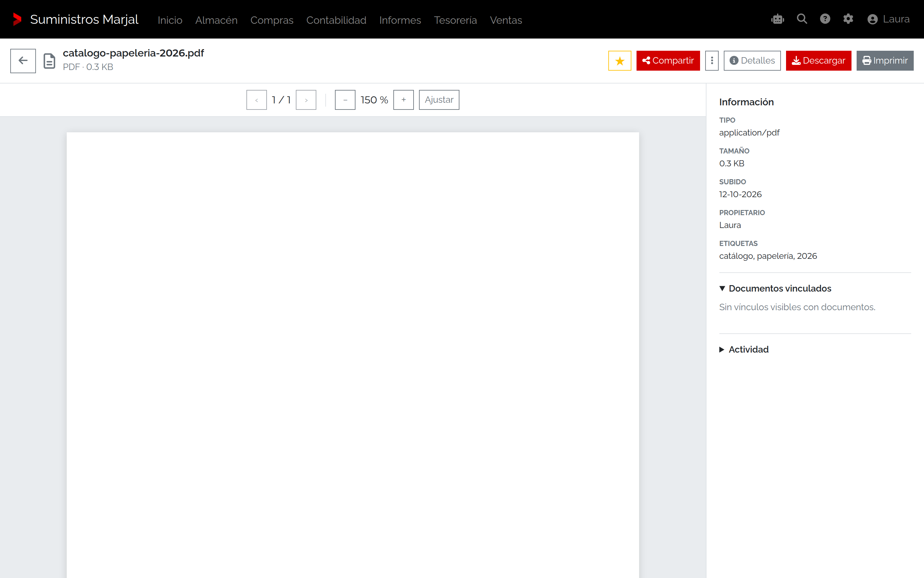Click the Ajustar fit button

(x=439, y=100)
